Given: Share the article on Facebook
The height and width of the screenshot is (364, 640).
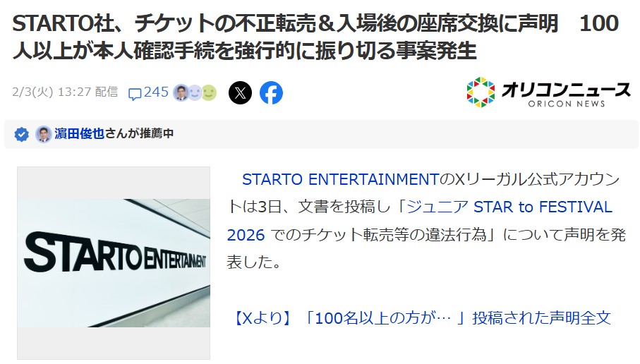Looking at the screenshot, I should (x=271, y=92).
